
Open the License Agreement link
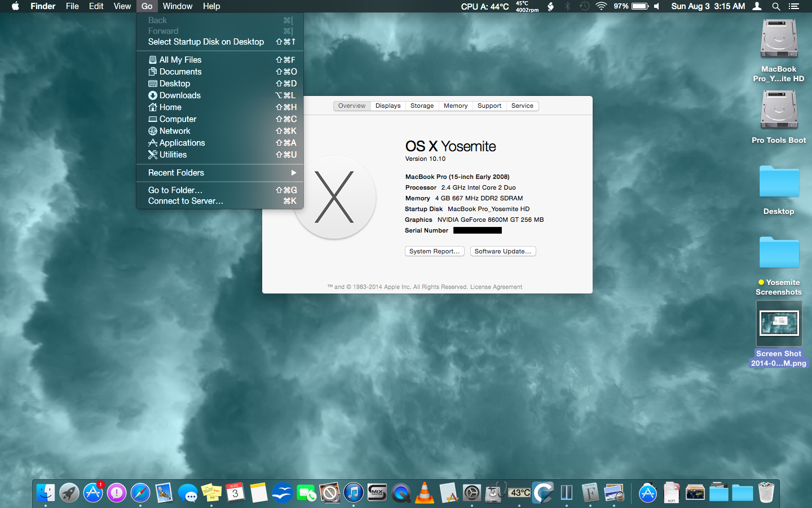(x=496, y=287)
